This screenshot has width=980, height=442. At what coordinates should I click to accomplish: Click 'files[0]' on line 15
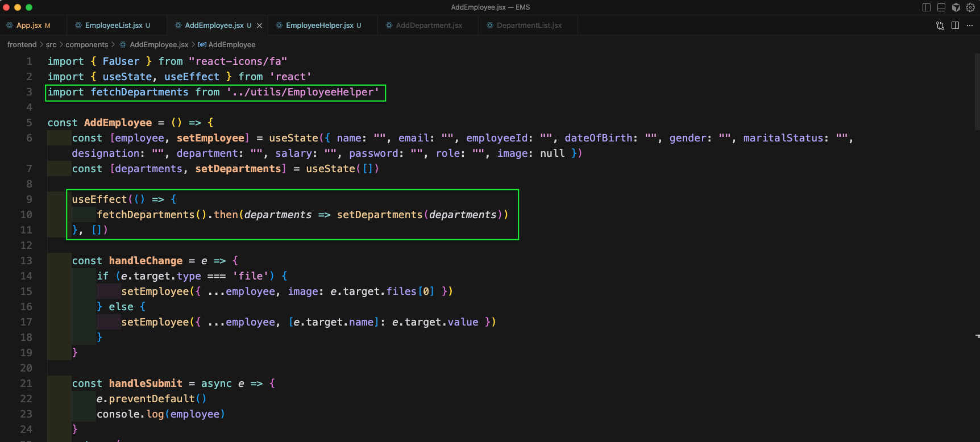click(410, 291)
